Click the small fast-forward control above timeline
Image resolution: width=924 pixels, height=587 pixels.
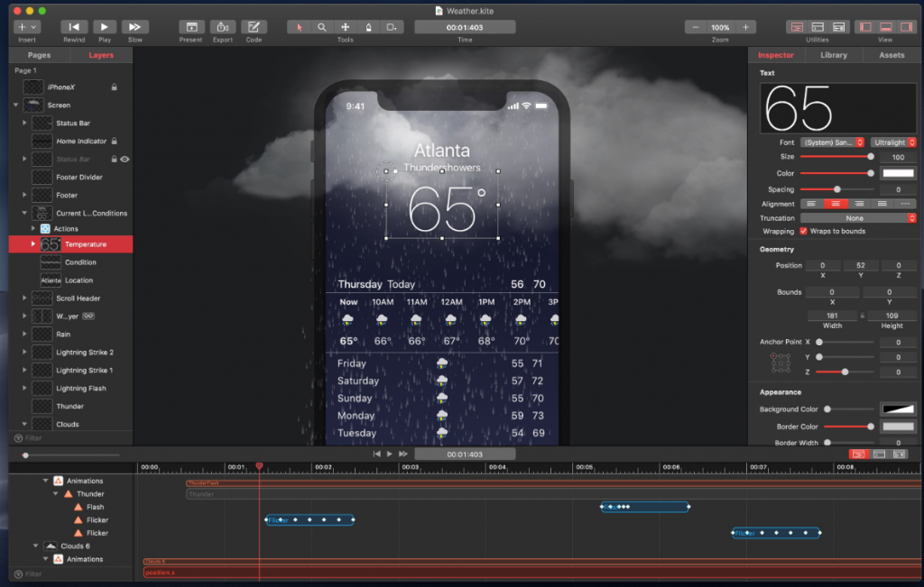(x=403, y=454)
